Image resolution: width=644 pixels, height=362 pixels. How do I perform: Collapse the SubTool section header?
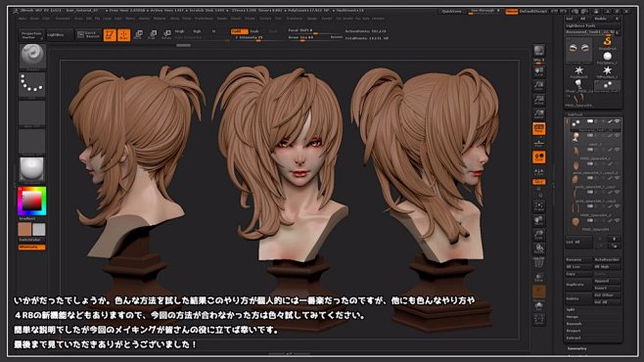pyautogui.click(x=575, y=114)
